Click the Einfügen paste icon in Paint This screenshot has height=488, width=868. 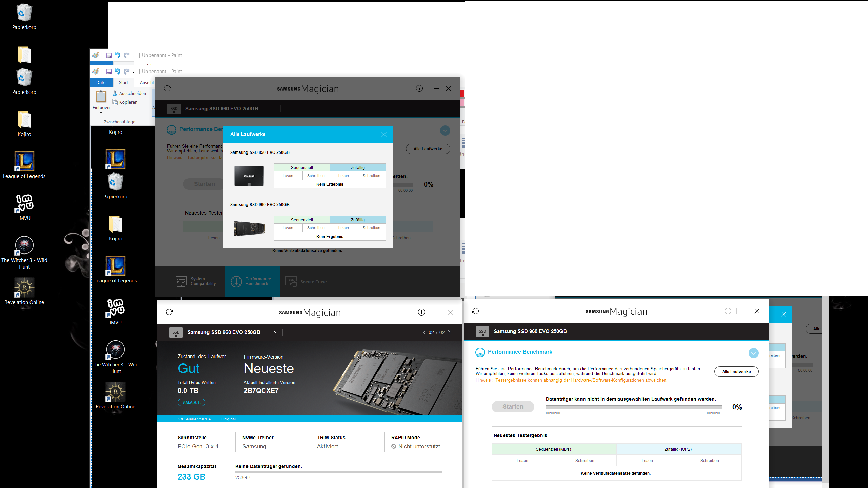(101, 97)
